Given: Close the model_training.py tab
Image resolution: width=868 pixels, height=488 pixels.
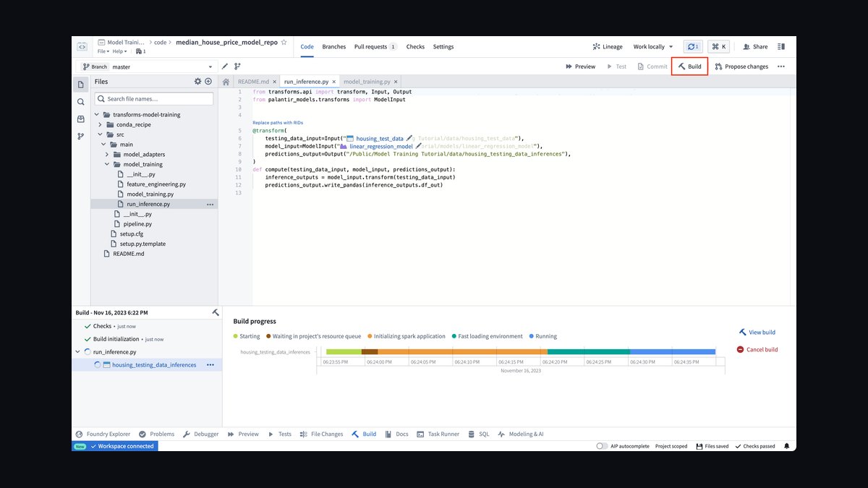Looking at the screenshot, I should 396,82.
